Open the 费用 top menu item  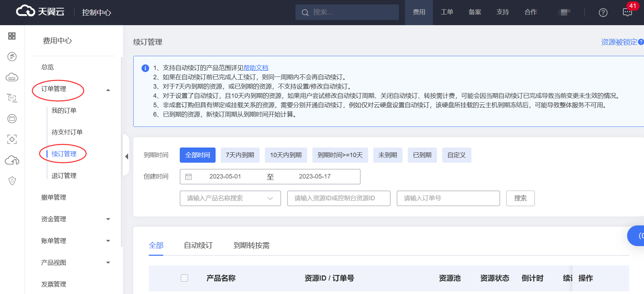pyautogui.click(x=419, y=12)
